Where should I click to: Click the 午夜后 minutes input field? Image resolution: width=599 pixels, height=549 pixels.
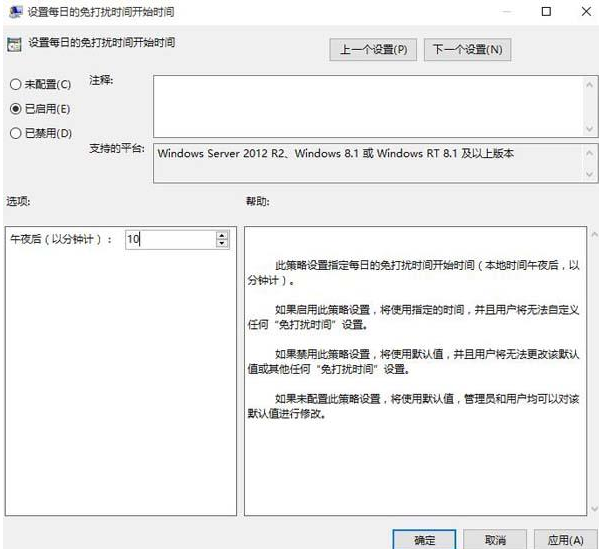[171, 240]
